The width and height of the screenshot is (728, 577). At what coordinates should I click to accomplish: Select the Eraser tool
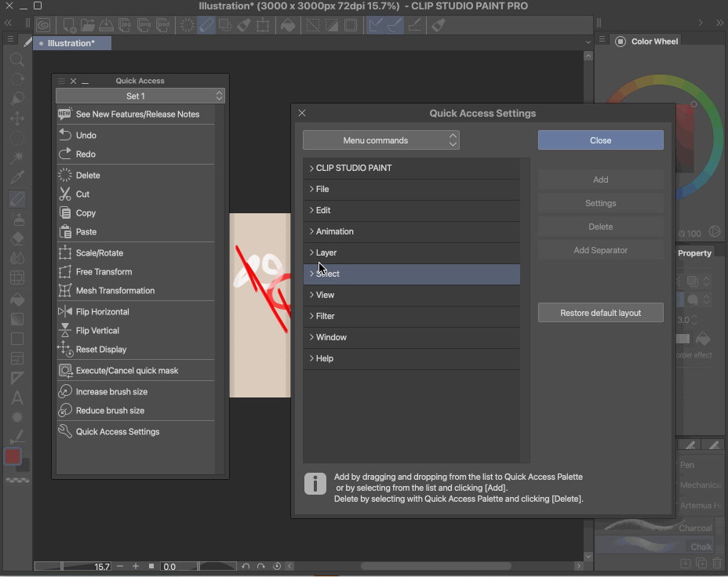tap(17, 238)
